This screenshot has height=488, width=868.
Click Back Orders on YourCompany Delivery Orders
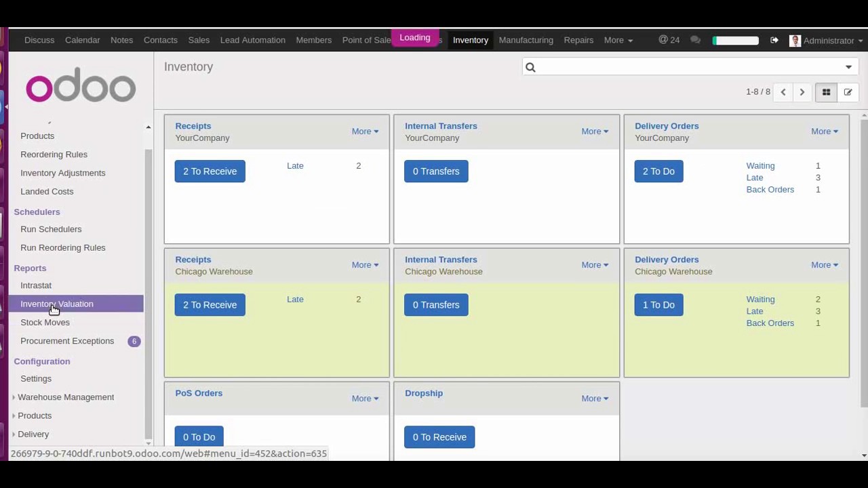pos(770,190)
